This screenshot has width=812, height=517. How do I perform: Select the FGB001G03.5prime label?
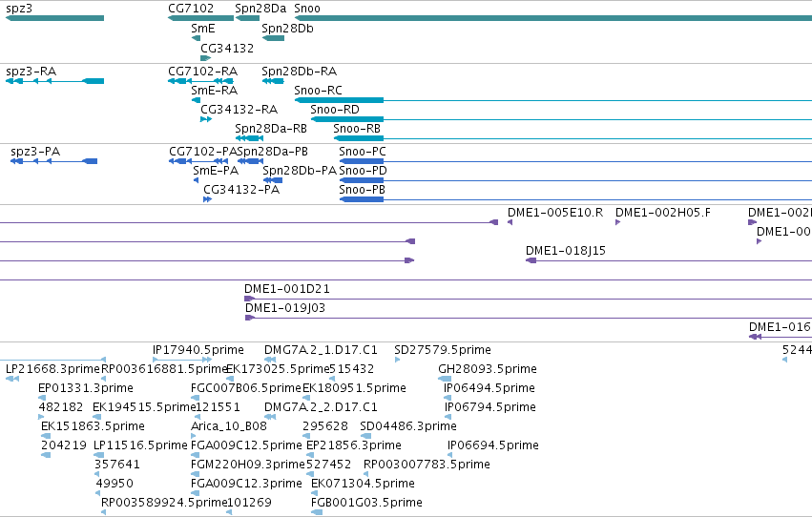(x=366, y=503)
